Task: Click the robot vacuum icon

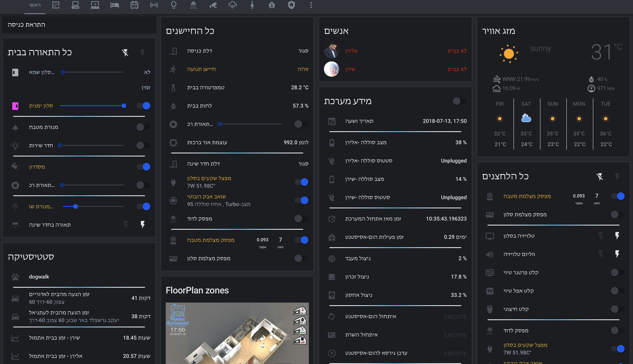Action: click(x=173, y=201)
